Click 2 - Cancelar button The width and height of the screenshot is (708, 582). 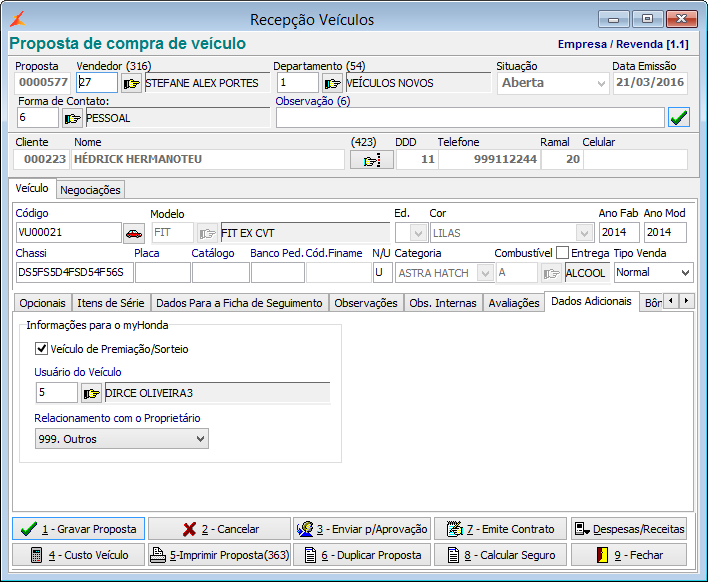pyautogui.click(x=219, y=529)
